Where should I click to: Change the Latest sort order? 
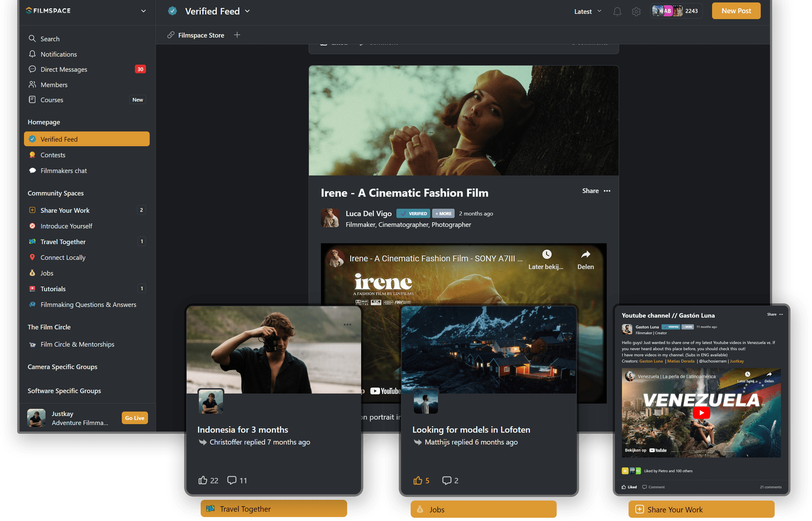click(588, 11)
